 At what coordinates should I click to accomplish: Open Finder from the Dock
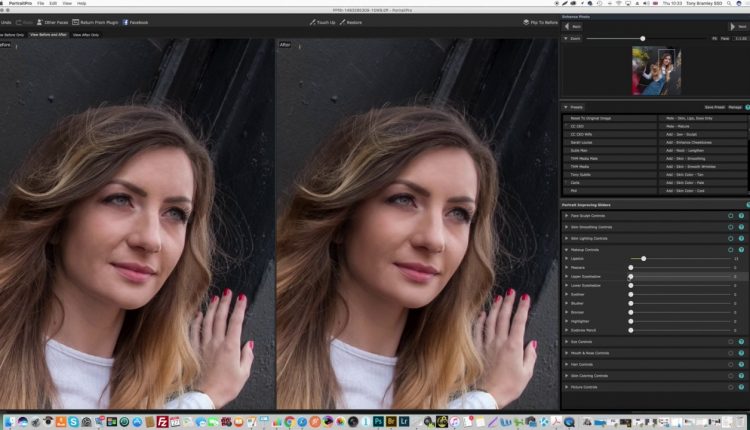(x=10, y=421)
